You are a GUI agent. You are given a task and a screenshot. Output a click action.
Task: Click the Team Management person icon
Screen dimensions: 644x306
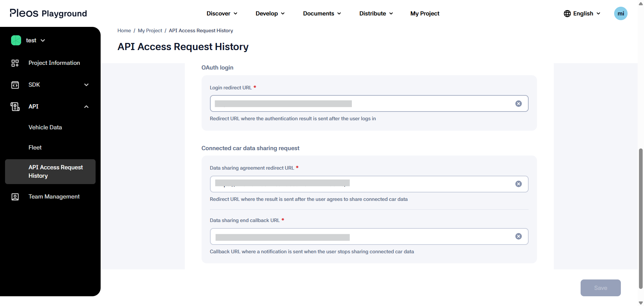pos(15,197)
